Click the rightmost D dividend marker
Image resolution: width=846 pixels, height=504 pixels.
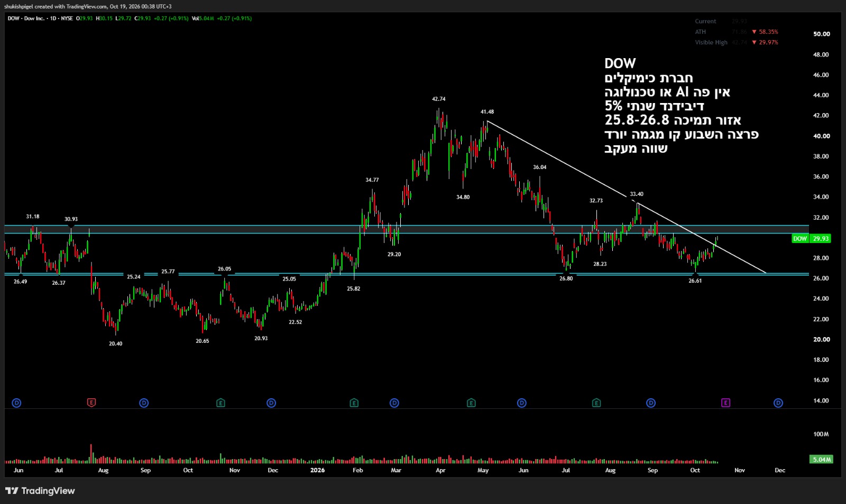[778, 403]
